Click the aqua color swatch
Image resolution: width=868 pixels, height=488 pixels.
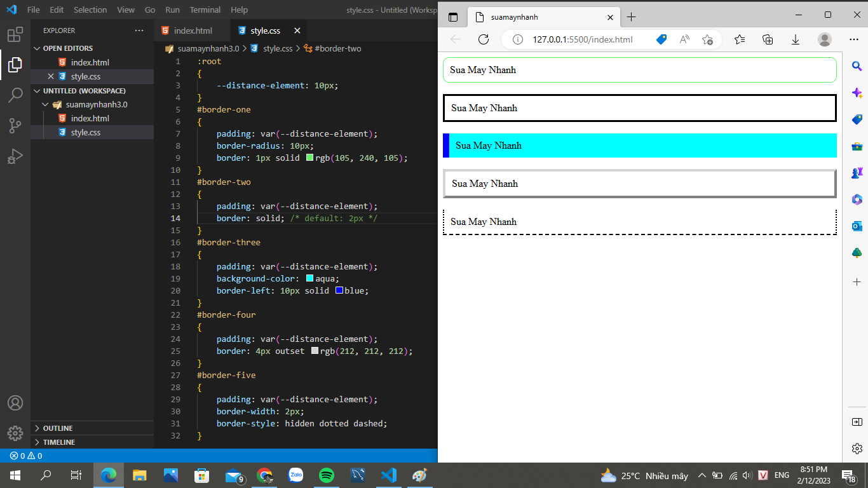click(x=310, y=278)
